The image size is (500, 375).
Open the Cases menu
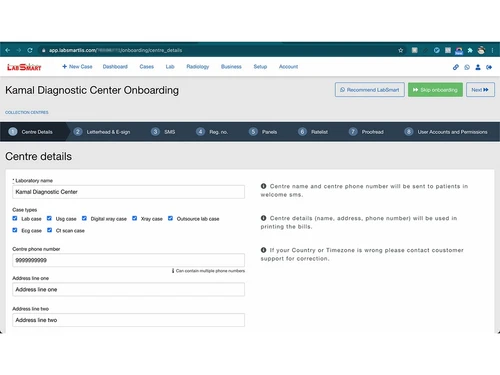pyautogui.click(x=147, y=67)
